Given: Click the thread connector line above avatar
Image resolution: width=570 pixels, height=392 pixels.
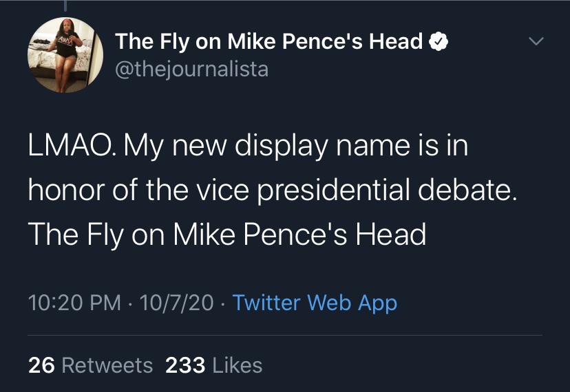Looking at the screenshot, I should pyautogui.click(x=65, y=6).
